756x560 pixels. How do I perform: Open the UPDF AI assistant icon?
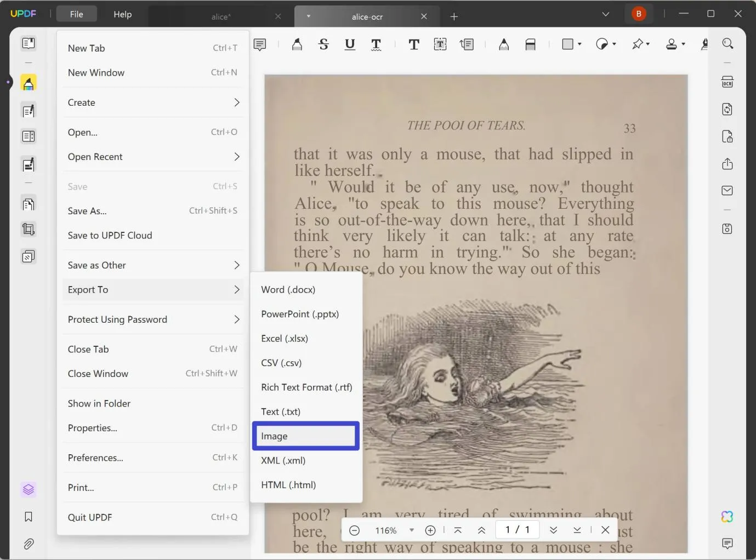tap(726, 516)
